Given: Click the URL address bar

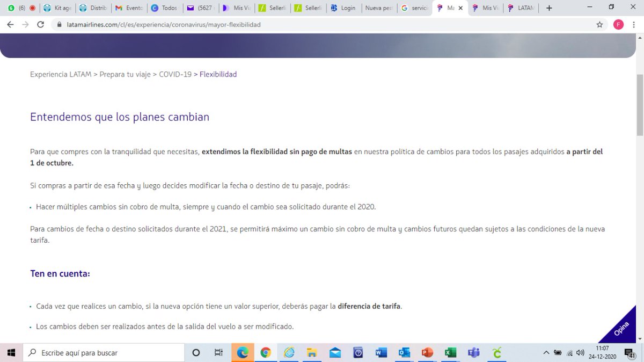Looking at the screenshot, I should (322, 25).
